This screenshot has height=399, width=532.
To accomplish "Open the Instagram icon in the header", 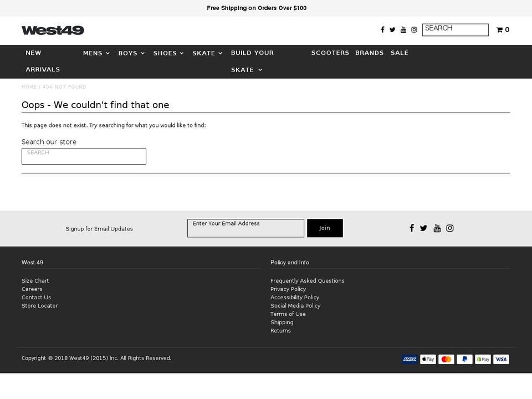I will 414,30.
